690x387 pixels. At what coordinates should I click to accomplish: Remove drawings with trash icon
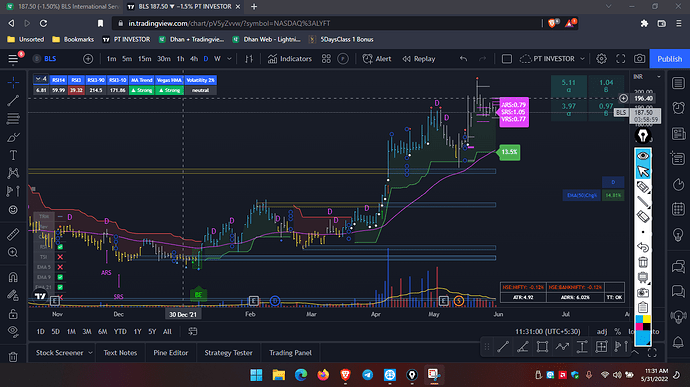click(x=13, y=357)
